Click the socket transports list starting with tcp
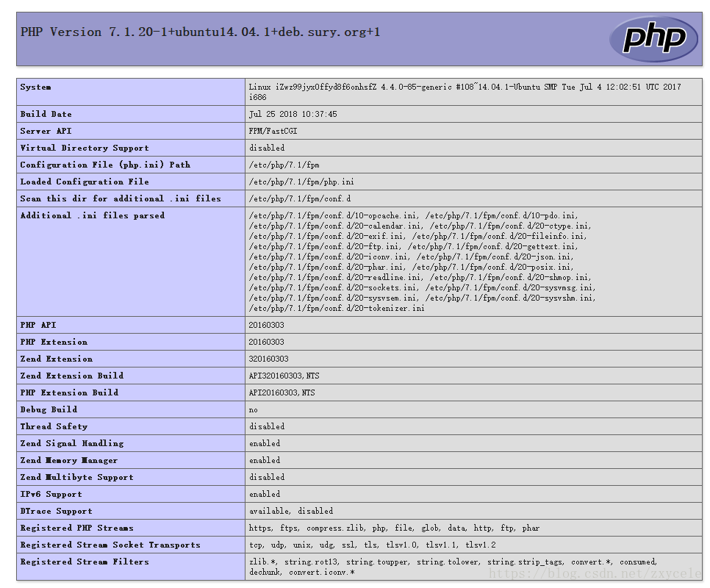The image size is (710, 588). pyautogui.click(x=372, y=545)
